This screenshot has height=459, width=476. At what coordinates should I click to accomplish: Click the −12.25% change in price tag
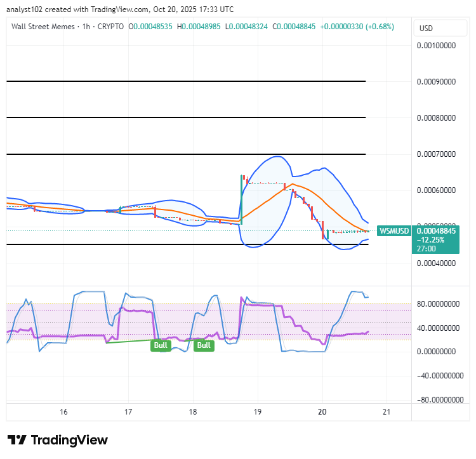click(430, 240)
